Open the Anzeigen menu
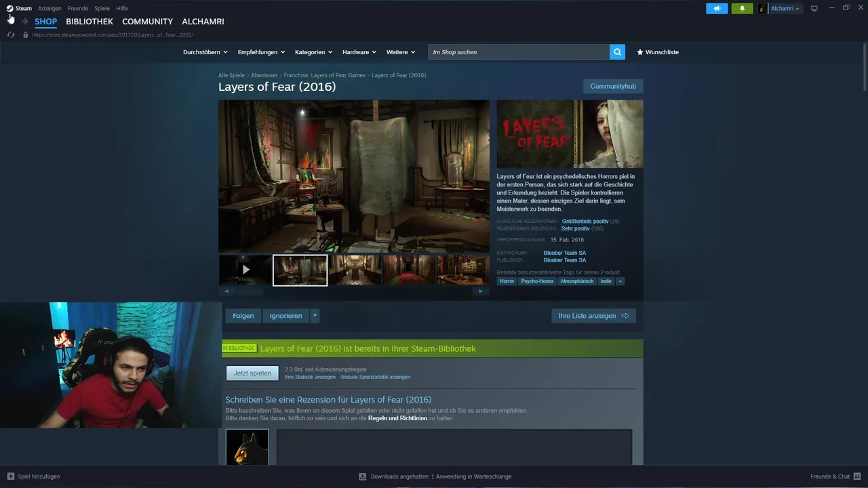Viewport: 868px width, 488px height. [x=50, y=8]
